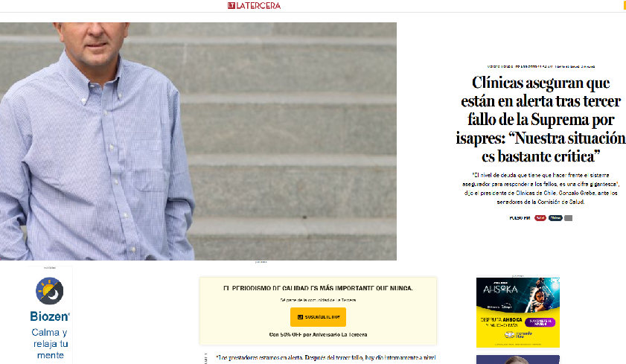Click the Mercado Libre logo in the Ahsoka ad
Screen dimensions: 626x364
(518, 334)
